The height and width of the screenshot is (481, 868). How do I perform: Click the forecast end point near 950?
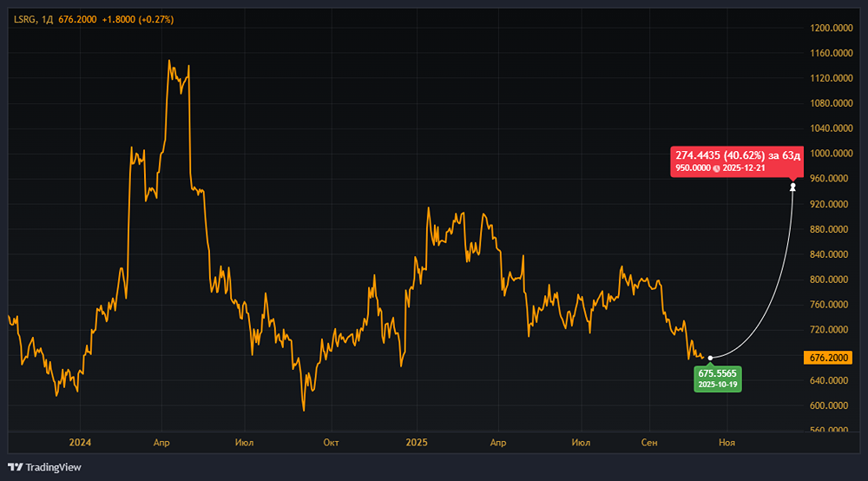[792, 188]
